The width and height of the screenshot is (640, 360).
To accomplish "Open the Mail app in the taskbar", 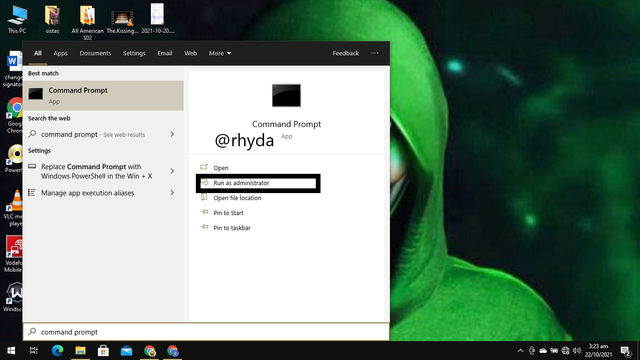I will [x=127, y=351].
